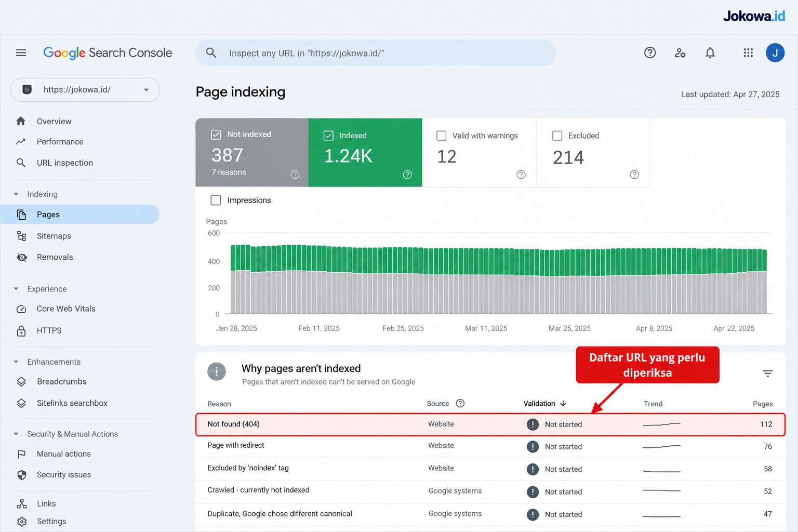The width and height of the screenshot is (798, 532).
Task: Open Crawled - currently not indexed row
Action: (x=490, y=491)
